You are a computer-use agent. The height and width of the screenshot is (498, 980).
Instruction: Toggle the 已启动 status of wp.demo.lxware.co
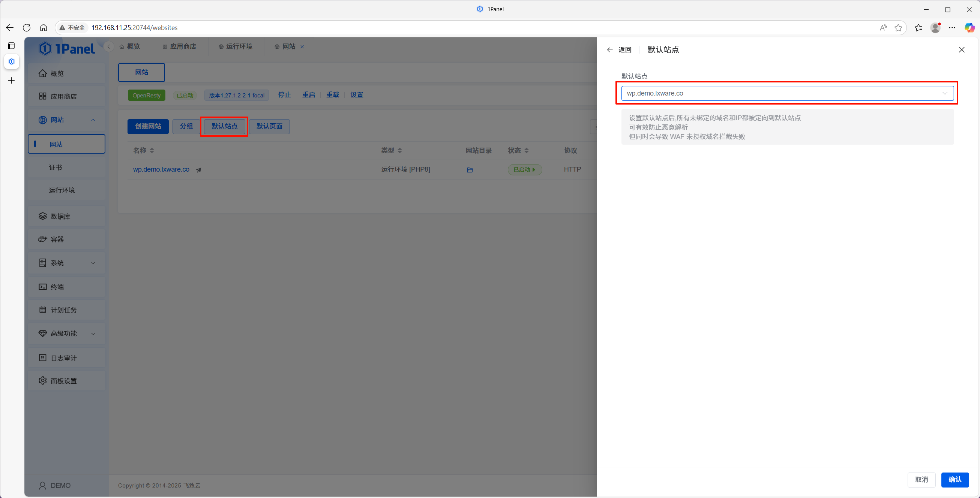525,169
